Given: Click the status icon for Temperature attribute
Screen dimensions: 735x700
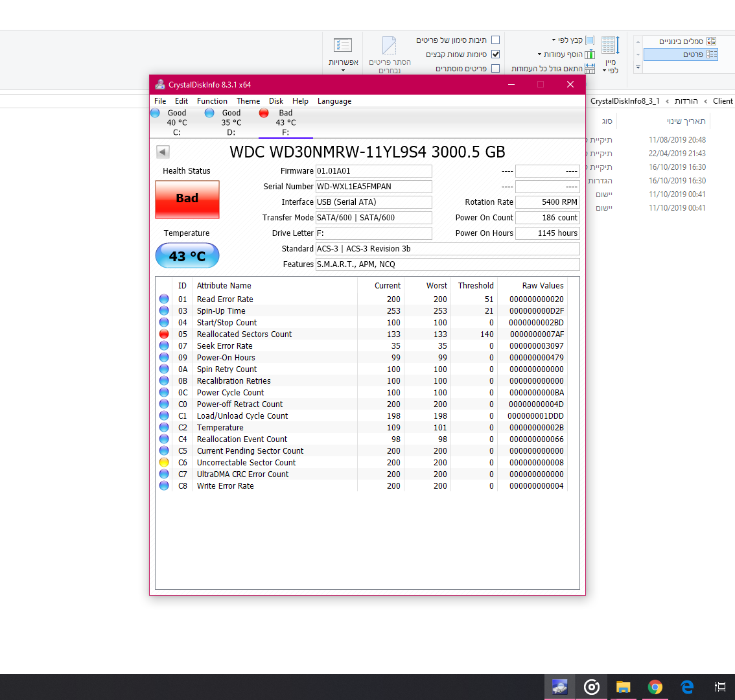Looking at the screenshot, I should 164,427.
